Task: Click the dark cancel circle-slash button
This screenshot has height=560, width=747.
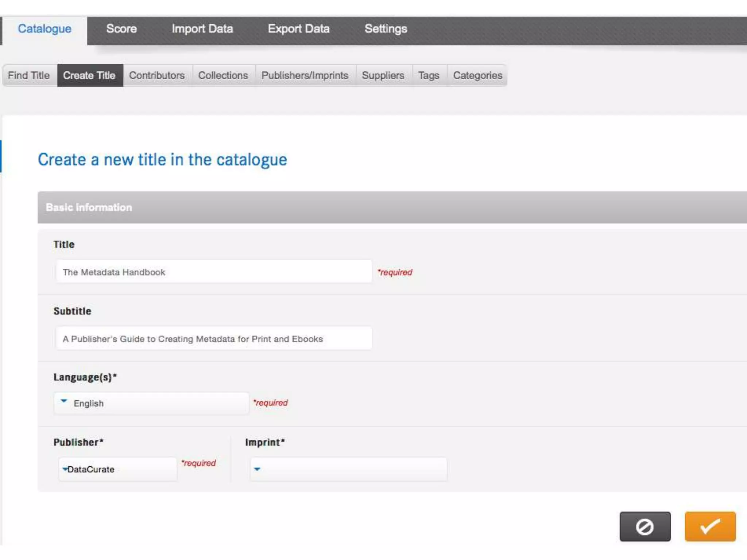Action: pyautogui.click(x=645, y=526)
